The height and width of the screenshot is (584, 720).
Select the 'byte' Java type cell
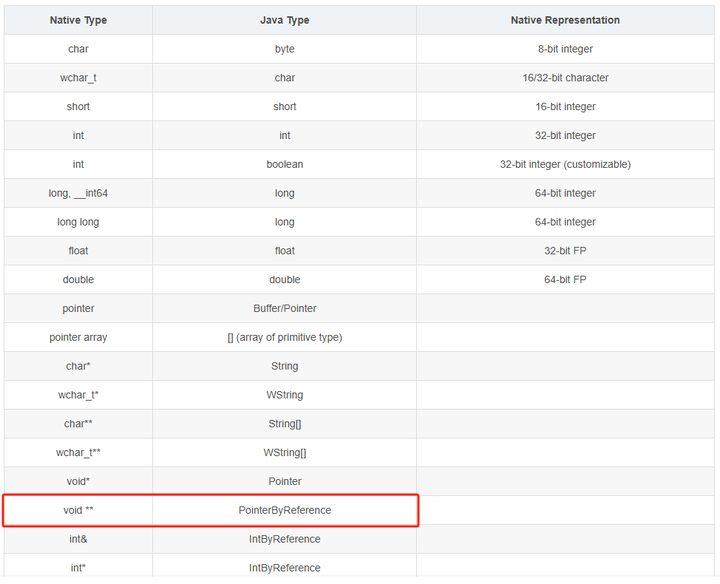pyautogui.click(x=284, y=49)
